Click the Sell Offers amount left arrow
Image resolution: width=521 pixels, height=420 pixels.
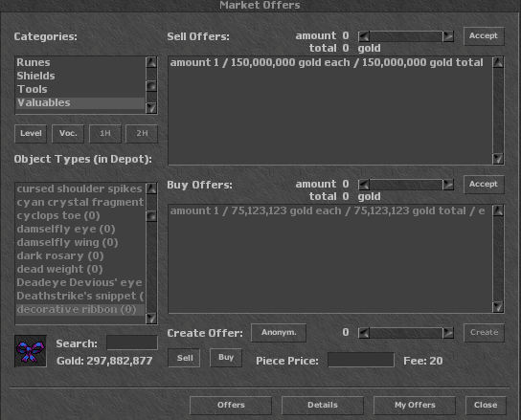(x=364, y=35)
